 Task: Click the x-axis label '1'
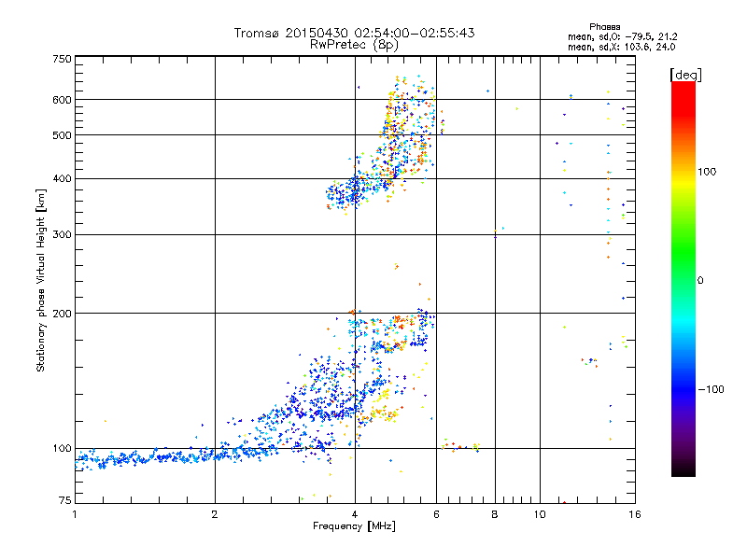tap(75, 514)
